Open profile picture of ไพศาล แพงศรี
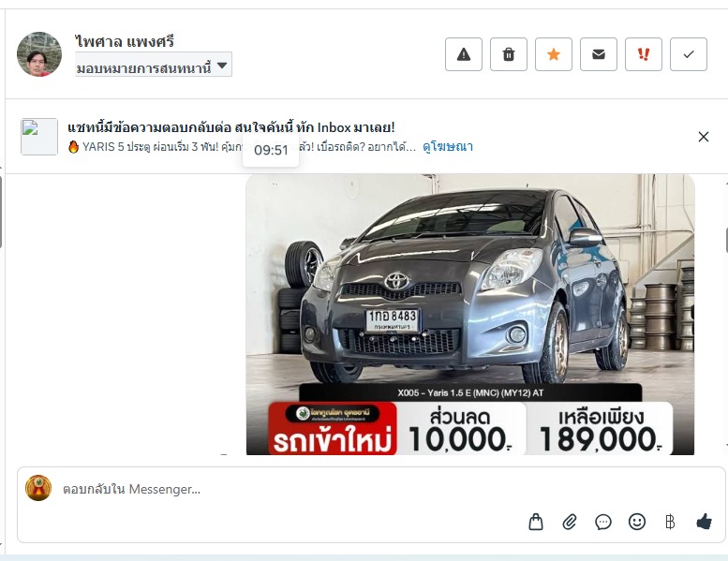The width and height of the screenshot is (728, 561). (x=39, y=53)
